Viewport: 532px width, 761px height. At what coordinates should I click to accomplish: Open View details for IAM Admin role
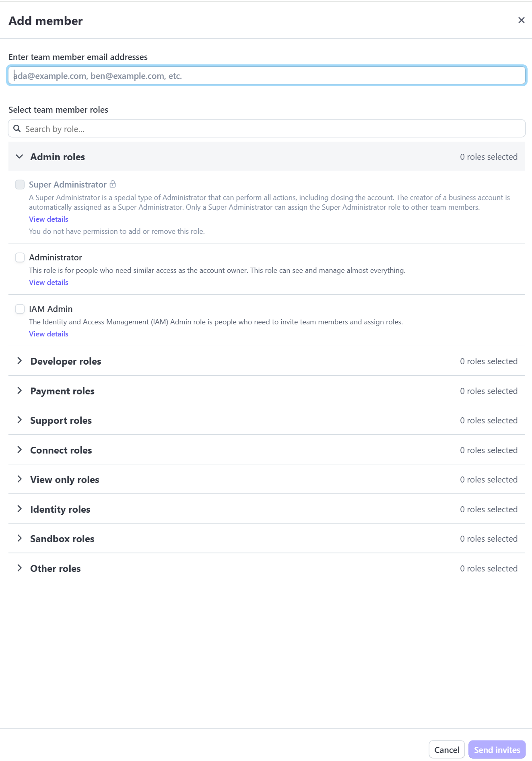(48, 334)
